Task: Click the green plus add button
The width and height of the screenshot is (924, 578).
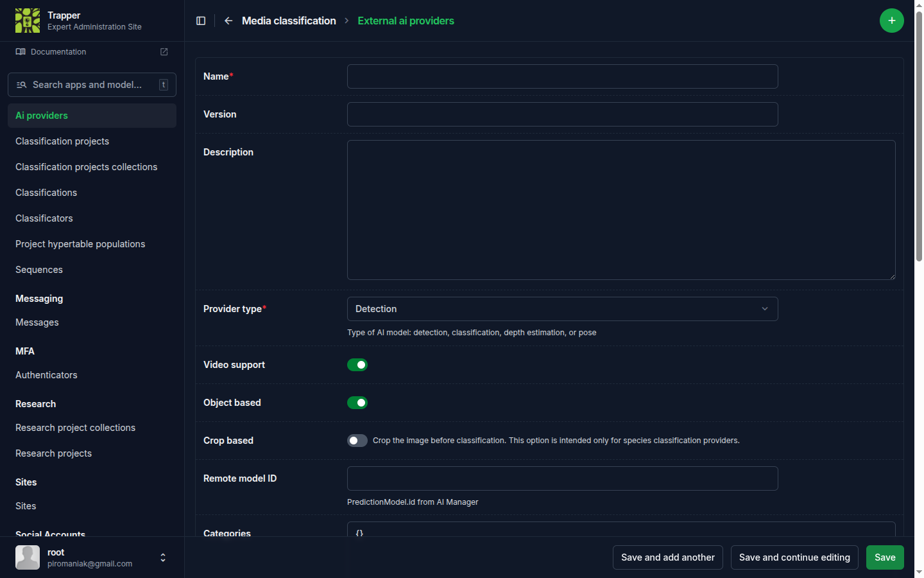Action: coord(892,21)
